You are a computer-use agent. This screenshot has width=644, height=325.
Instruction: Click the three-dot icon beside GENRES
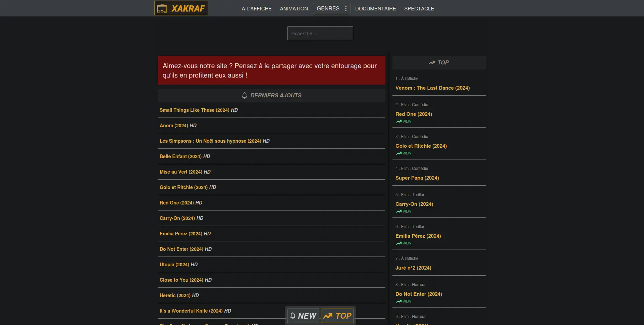pyautogui.click(x=346, y=8)
